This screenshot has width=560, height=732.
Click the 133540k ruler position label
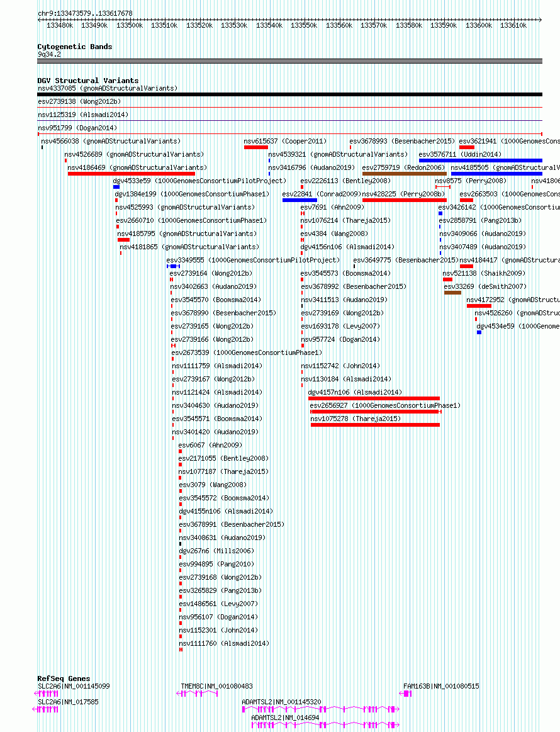[269, 26]
